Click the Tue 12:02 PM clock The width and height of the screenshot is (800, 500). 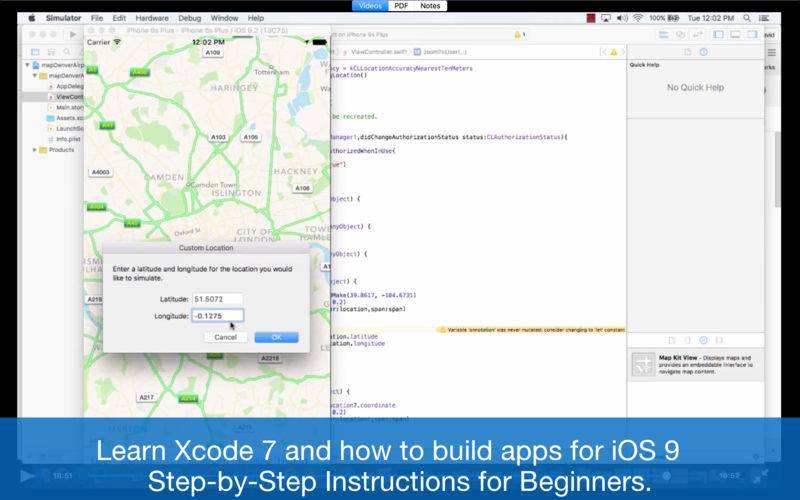[x=710, y=18]
